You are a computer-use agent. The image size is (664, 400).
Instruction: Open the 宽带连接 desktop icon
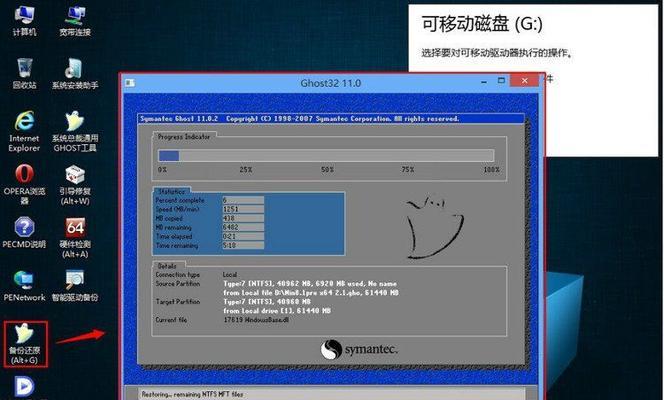[75, 20]
